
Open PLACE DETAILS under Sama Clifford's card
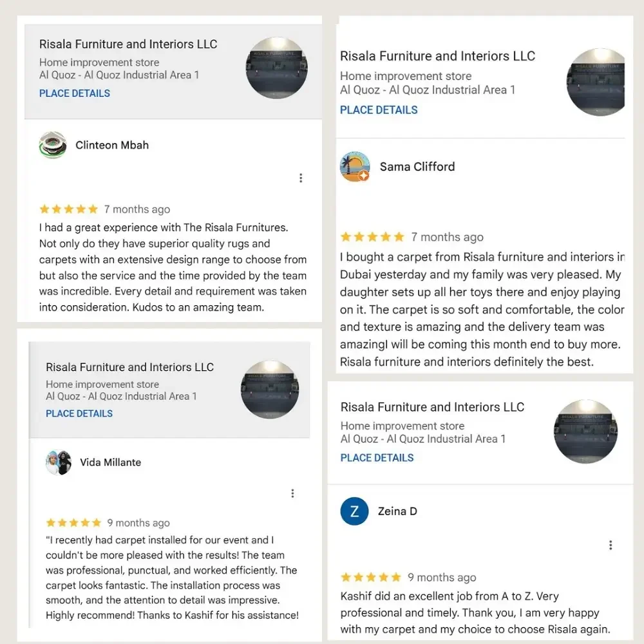pyautogui.click(x=378, y=109)
